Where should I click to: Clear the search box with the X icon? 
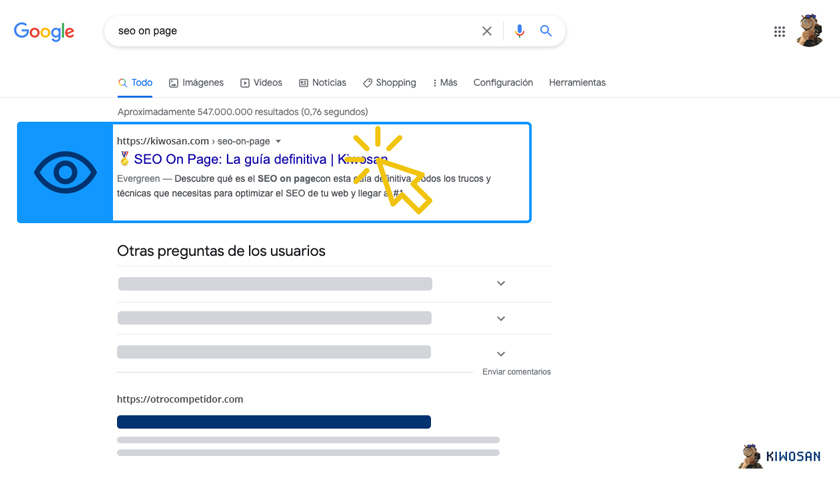[x=486, y=31]
